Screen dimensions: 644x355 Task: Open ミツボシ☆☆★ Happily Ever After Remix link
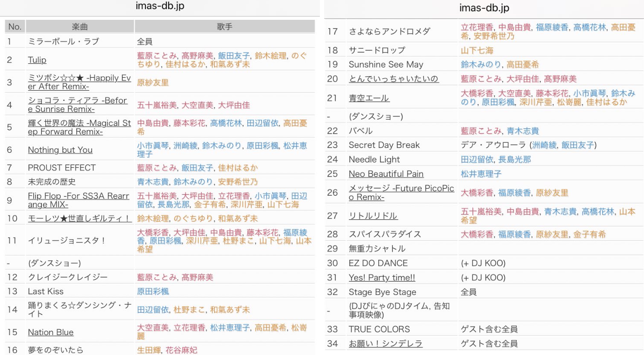point(79,82)
